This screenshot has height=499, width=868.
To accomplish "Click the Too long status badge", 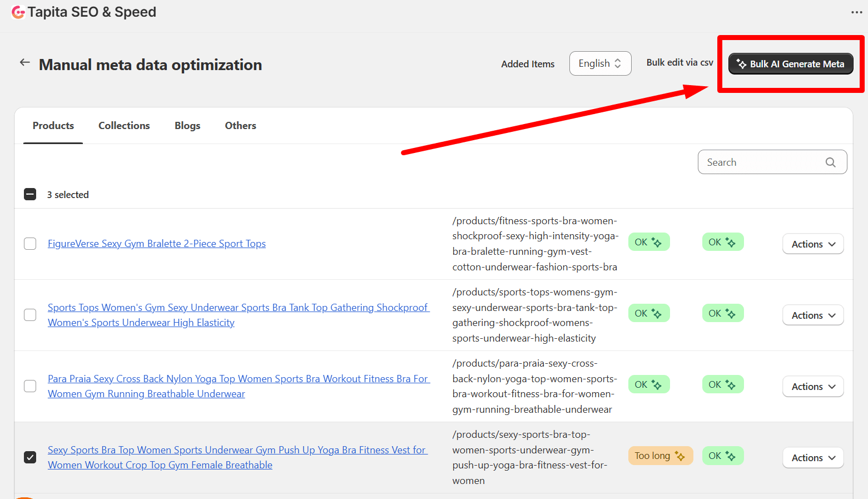I will coord(661,456).
